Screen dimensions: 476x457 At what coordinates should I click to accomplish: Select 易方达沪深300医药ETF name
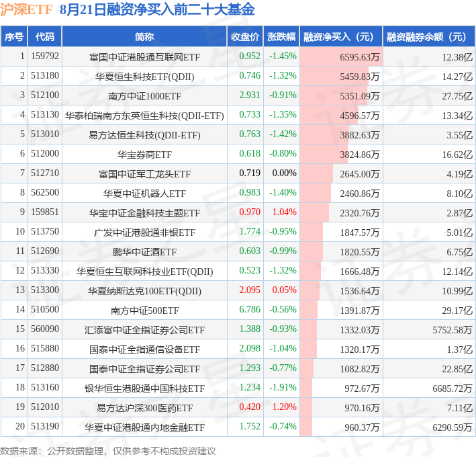(144, 408)
